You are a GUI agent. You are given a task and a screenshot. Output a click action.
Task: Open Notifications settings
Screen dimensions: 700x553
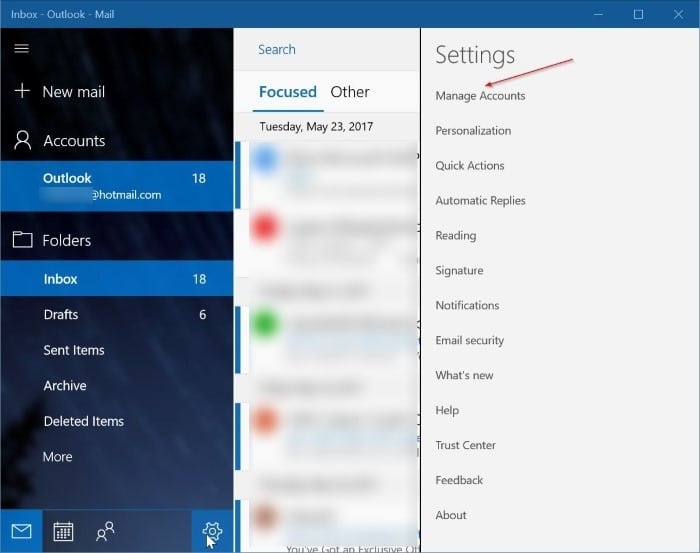tap(467, 305)
